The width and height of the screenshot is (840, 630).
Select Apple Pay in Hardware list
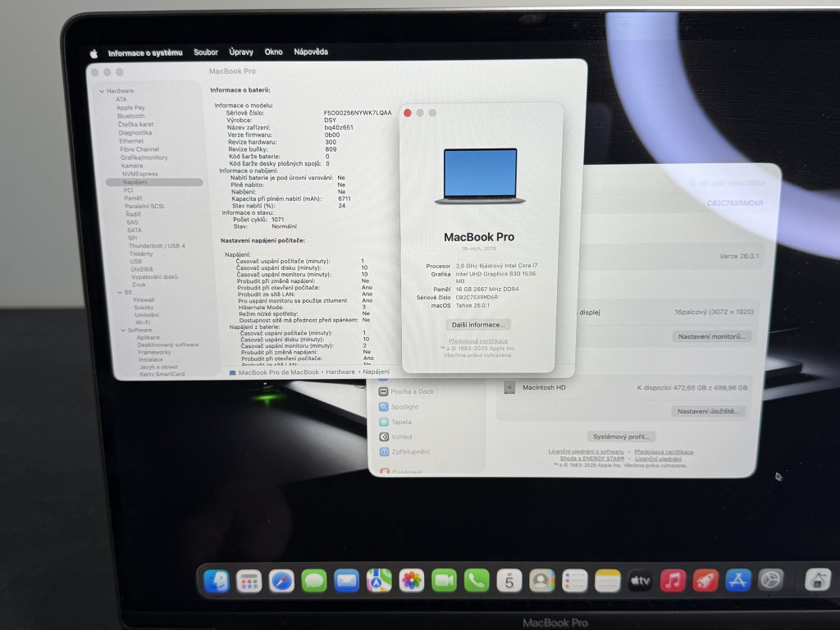click(x=130, y=107)
